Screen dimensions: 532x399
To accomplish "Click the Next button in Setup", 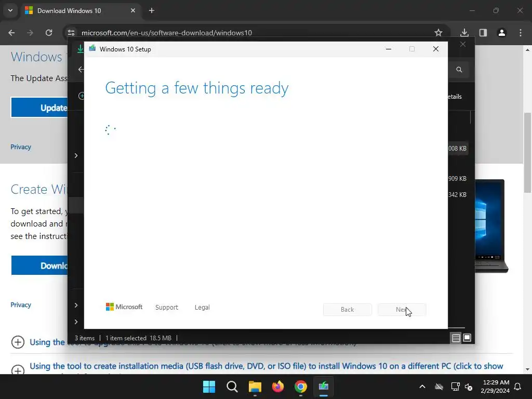I will pos(402,310).
